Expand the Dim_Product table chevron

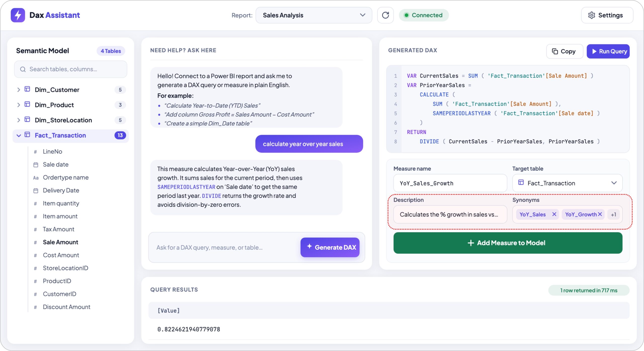pos(18,105)
